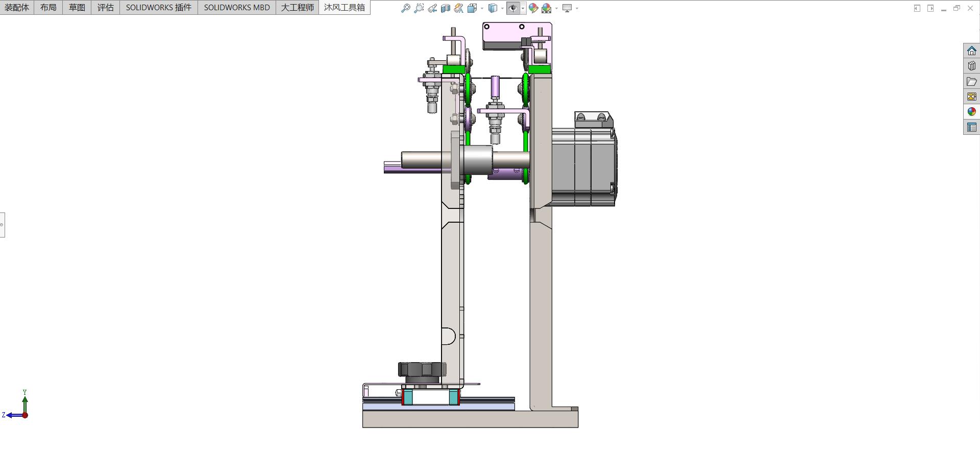This screenshot has height=450, width=980.
Task: Open the Display Style dropdown arrow
Action: (x=503, y=8)
